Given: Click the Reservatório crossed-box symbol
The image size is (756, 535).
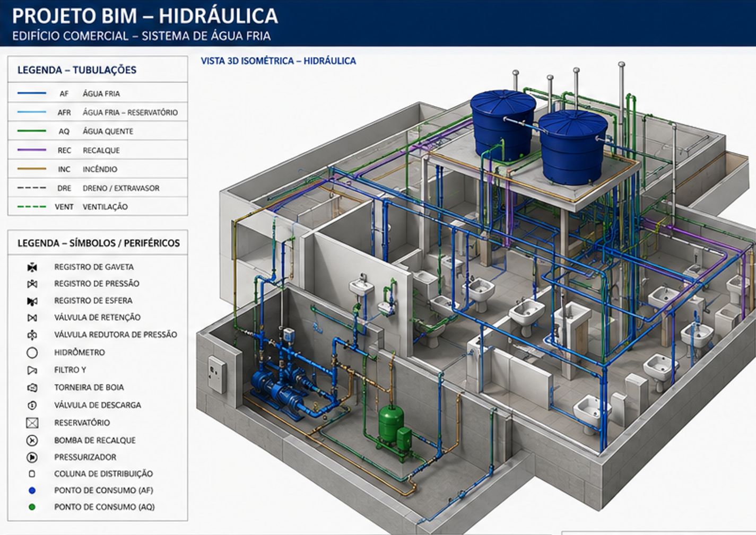Looking at the screenshot, I should click(32, 423).
